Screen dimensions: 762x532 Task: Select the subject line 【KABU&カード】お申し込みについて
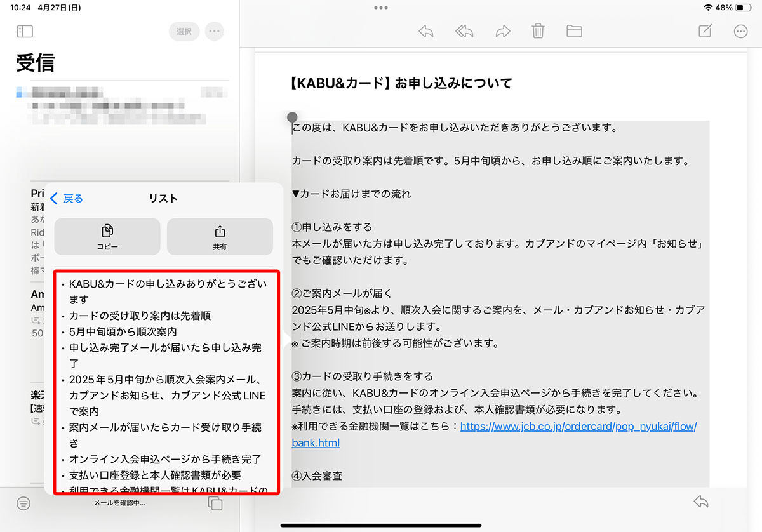pyautogui.click(x=400, y=83)
